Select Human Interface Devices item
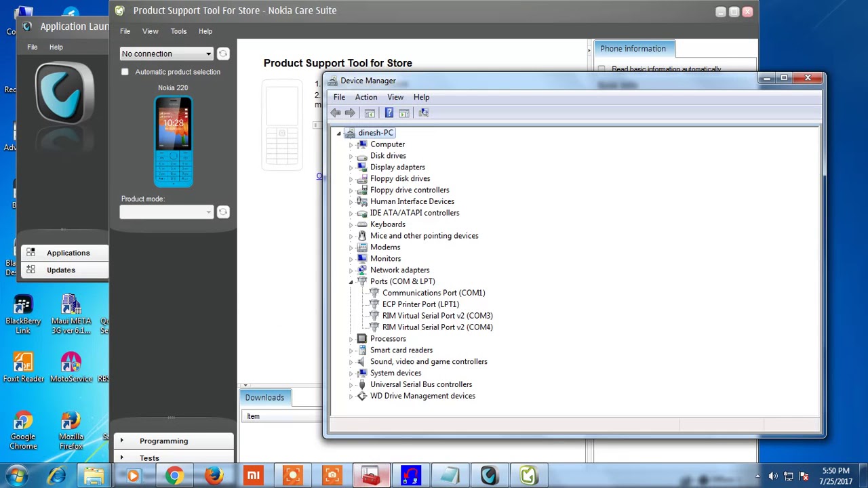 [x=412, y=201]
